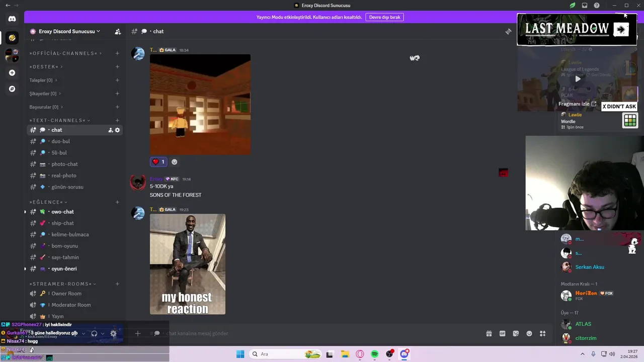
Task: Open Spotify from the Windows taskbar
Action: pyautogui.click(x=375, y=354)
